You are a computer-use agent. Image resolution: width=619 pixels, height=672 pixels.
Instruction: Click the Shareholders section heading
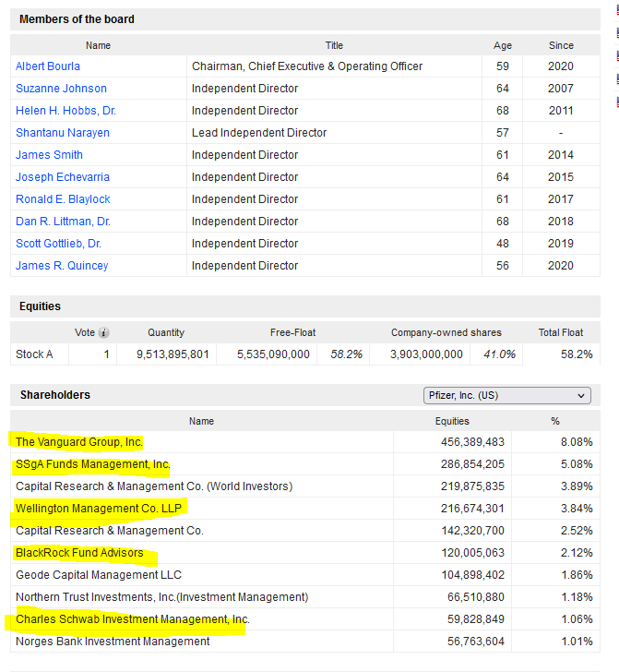[x=55, y=395]
